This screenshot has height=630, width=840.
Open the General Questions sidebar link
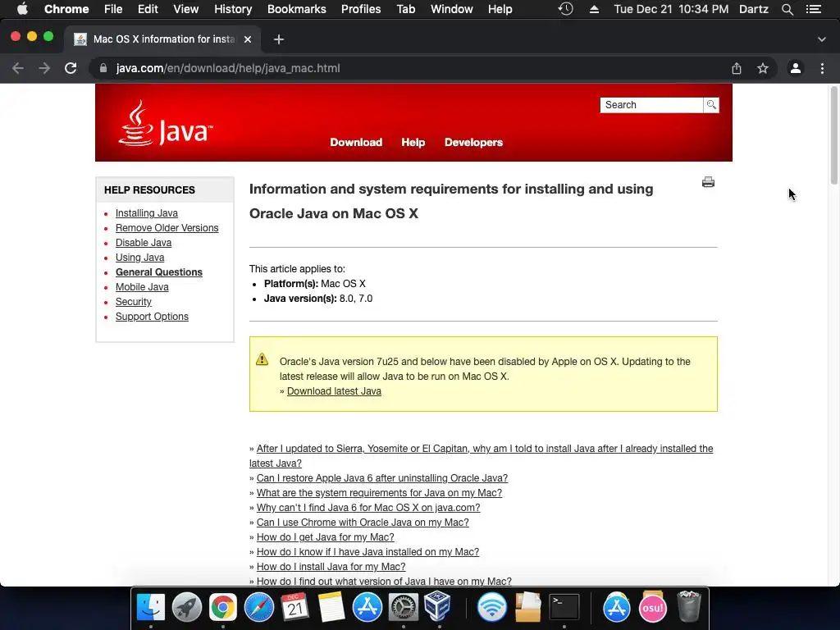coord(159,272)
